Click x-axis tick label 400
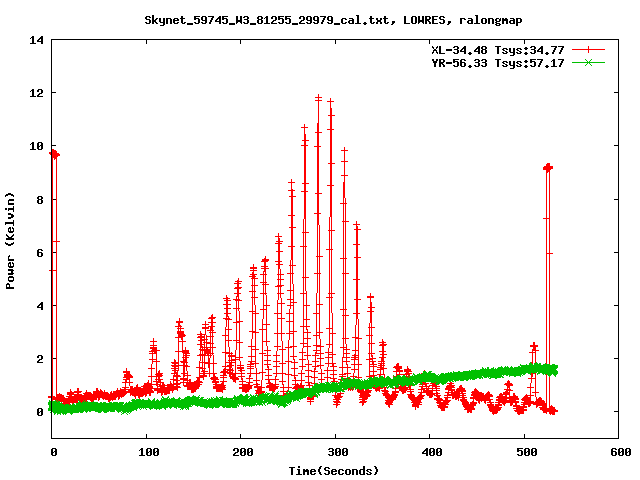Image resolution: width=640 pixels, height=480 pixels. (432, 452)
